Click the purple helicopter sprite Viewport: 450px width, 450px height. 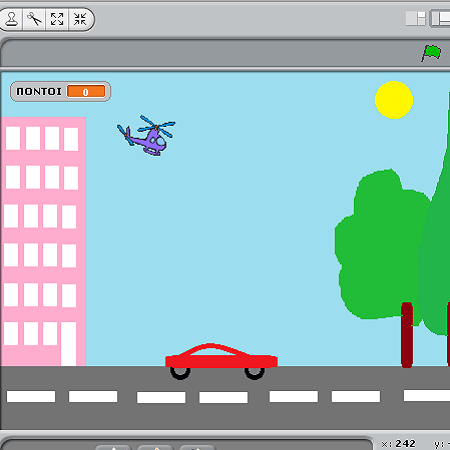point(147,135)
